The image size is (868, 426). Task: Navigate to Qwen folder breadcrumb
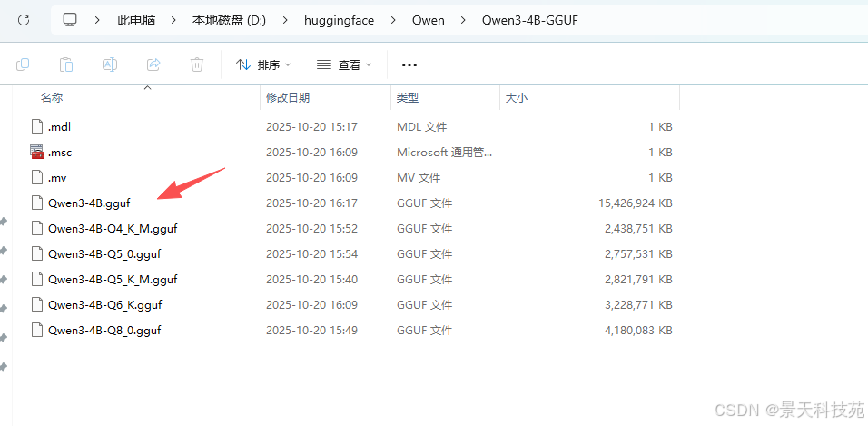click(428, 21)
